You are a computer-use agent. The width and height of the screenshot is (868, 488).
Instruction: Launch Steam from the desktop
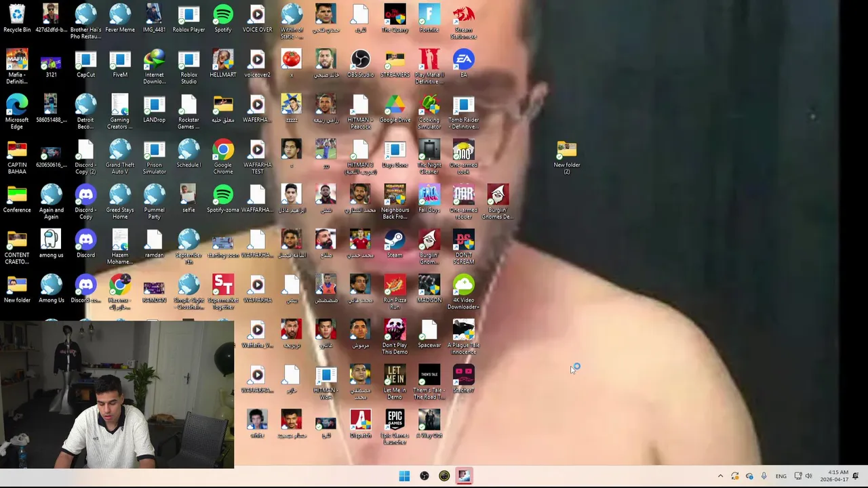[x=395, y=244]
